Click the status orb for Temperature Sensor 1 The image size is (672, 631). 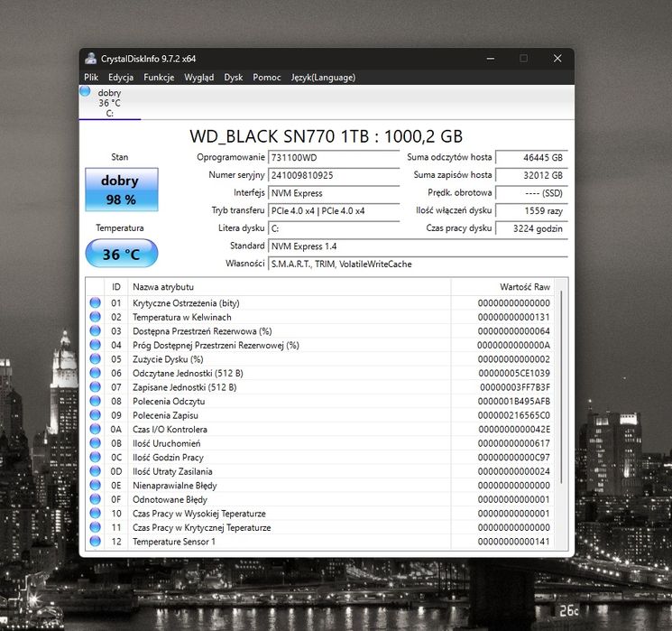coord(95,541)
